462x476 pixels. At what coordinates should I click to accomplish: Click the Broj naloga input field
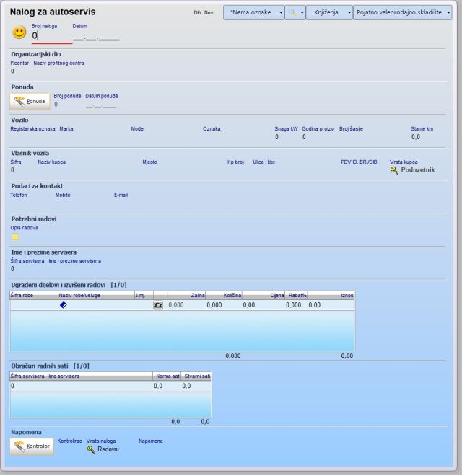tap(52, 36)
